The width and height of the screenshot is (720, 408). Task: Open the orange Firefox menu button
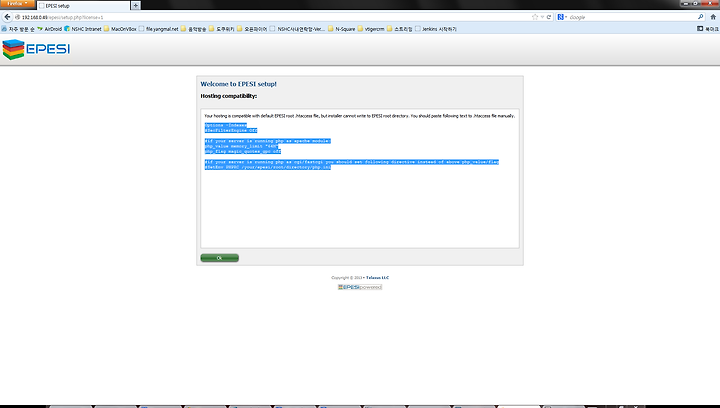[x=17, y=4]
